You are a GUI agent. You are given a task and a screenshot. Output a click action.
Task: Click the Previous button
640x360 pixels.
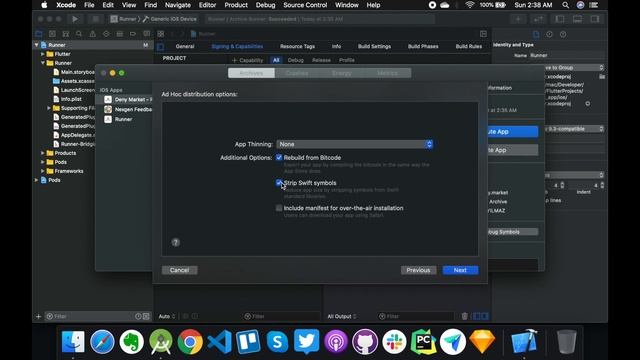coord(418,270)
